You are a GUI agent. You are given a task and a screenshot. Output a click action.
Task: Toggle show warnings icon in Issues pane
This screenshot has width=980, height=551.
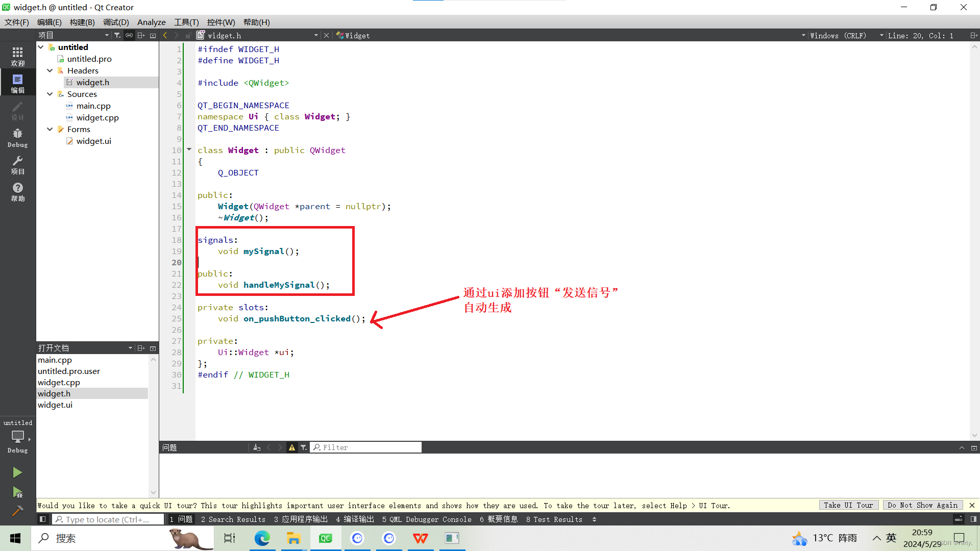point(292,447)
